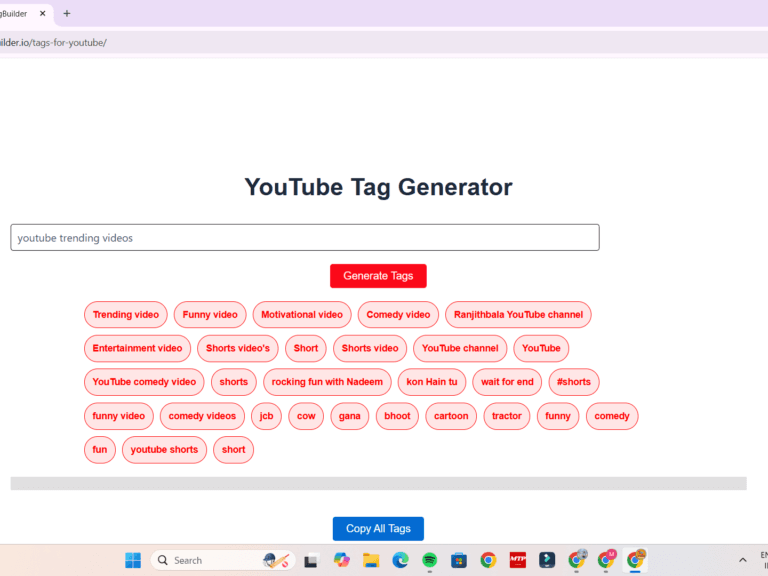Image resolution: width=768 pixels, height=576 pixels.
Task: Open Microsoft Store from the taskbar
Action: 459,560
